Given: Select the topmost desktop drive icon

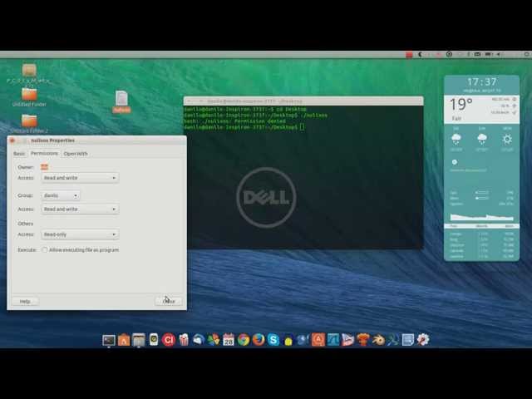Looking at the screenshot, I should coord(29,70).
